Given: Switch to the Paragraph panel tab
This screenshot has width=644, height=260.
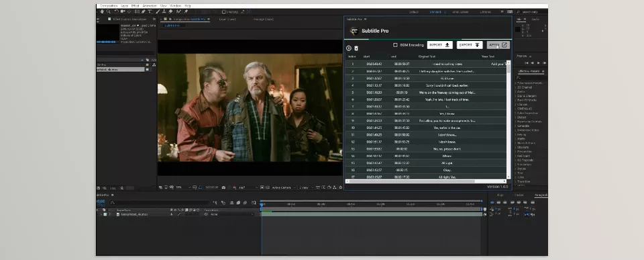Looking at the screenshot, I should point(541,195).
